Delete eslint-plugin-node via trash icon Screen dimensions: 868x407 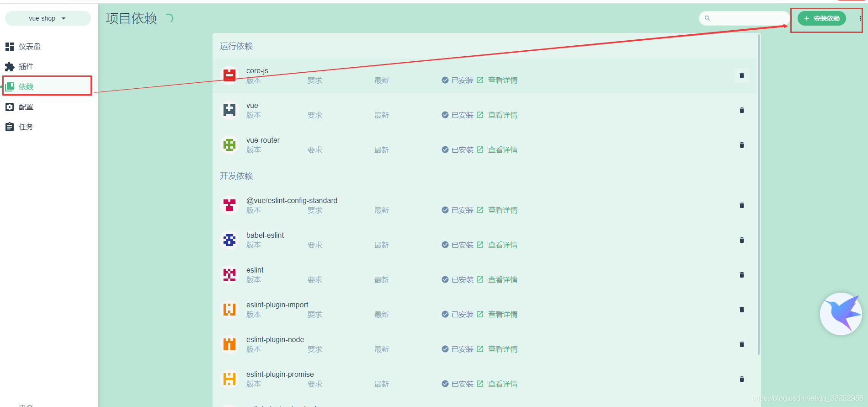(741, 344)
